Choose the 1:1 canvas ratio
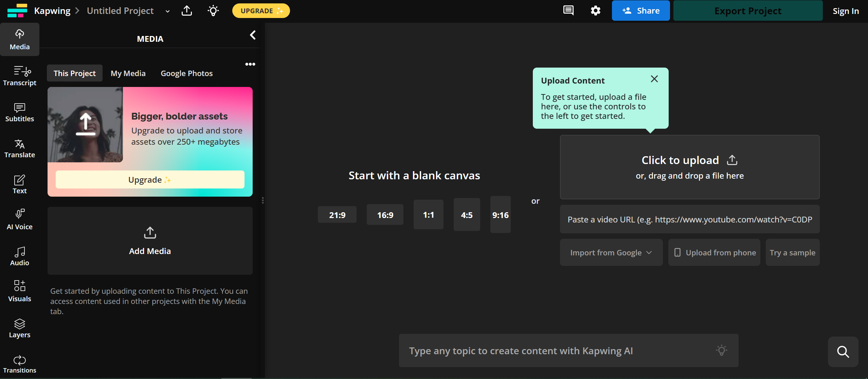868x379 pixels. (x=429, y=215)
